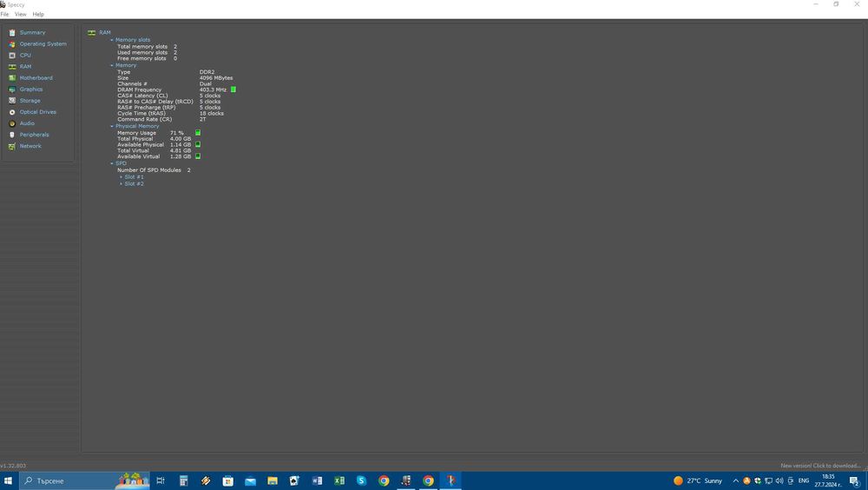The image size is (868, 490).
Task: Open the View menu
Action: pyautogui.click(x=21, y=15)
